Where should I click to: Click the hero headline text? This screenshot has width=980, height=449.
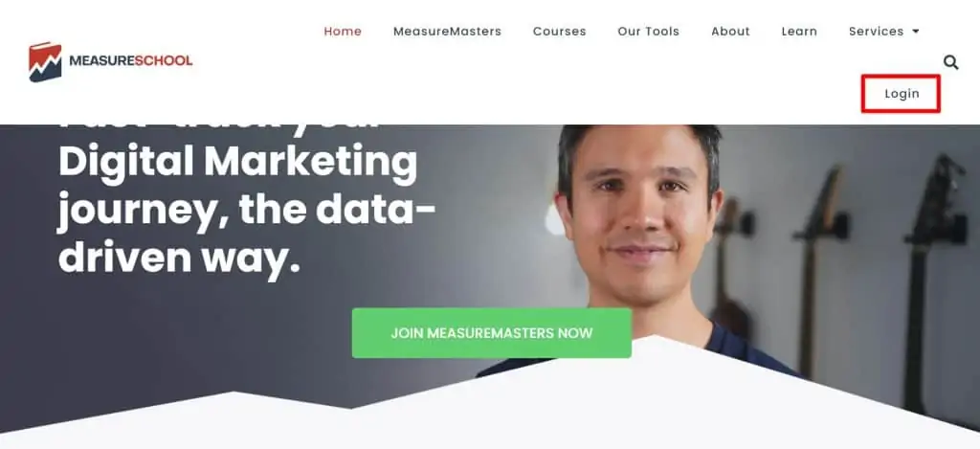point(246,201)
